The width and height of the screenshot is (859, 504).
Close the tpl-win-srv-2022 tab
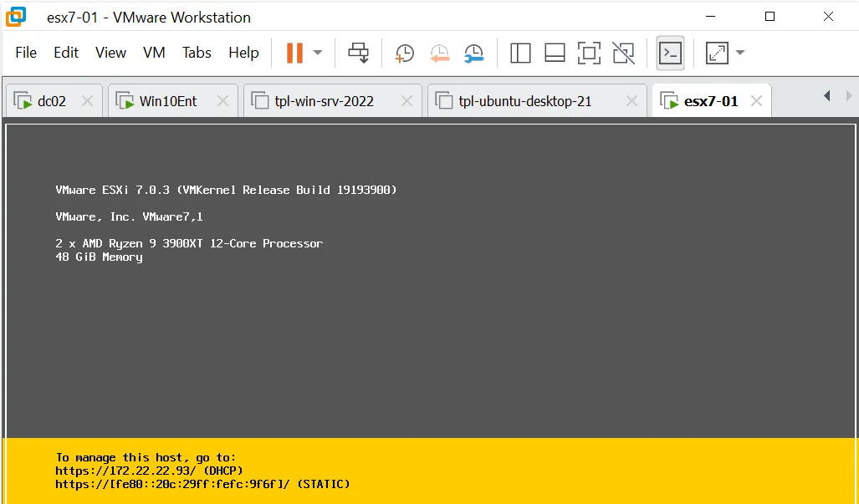pyautogui.click(x=406, y=100)
